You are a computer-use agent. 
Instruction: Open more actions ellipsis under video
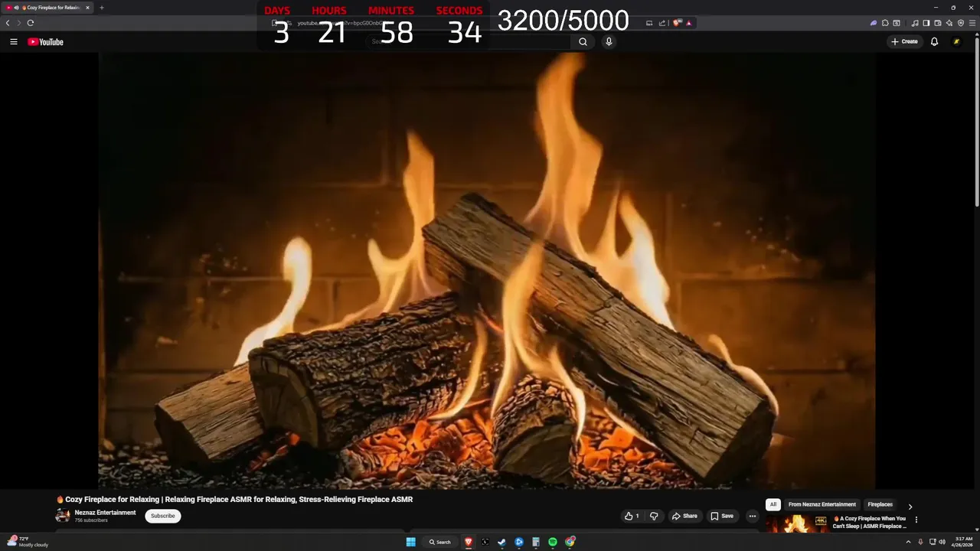752,516
